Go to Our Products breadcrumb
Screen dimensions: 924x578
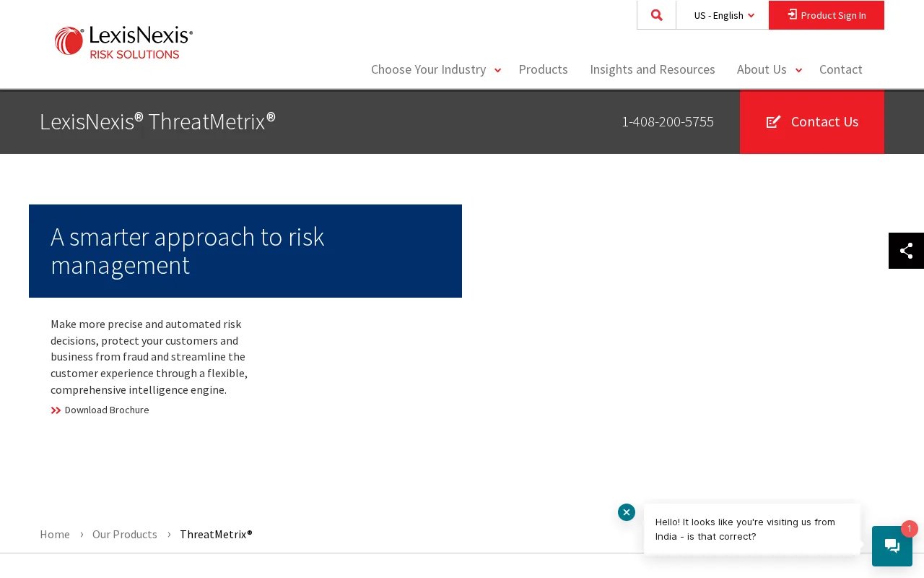(x=125, y=534)
